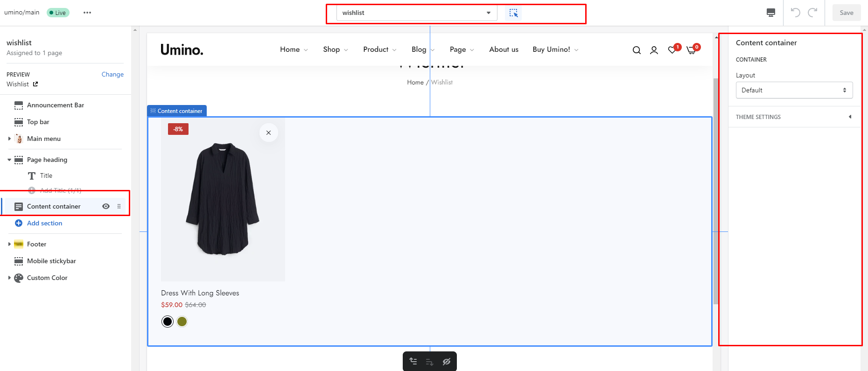Click the undo arrow icon
Viewport: 868px width, 371px height.
tap(796, 13)
